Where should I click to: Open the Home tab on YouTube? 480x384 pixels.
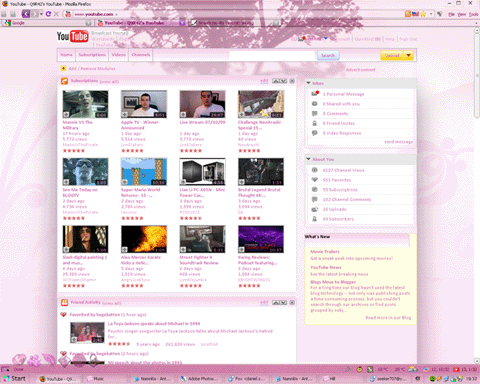click(66, 55)
